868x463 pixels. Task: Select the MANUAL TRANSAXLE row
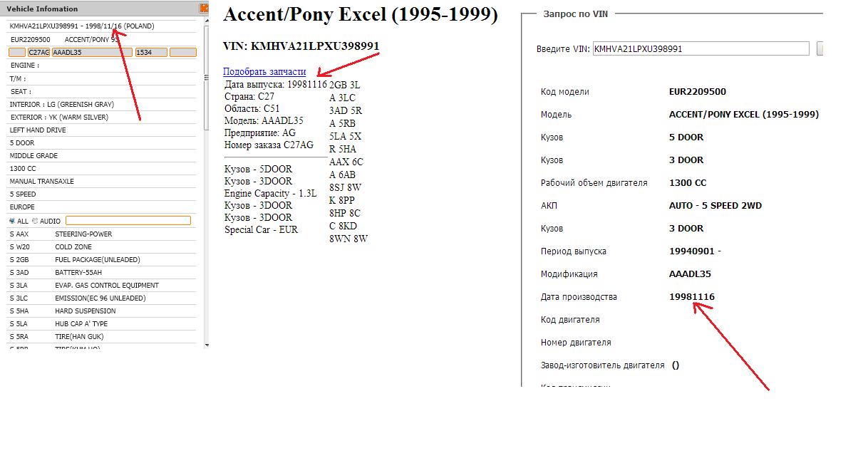101,181
